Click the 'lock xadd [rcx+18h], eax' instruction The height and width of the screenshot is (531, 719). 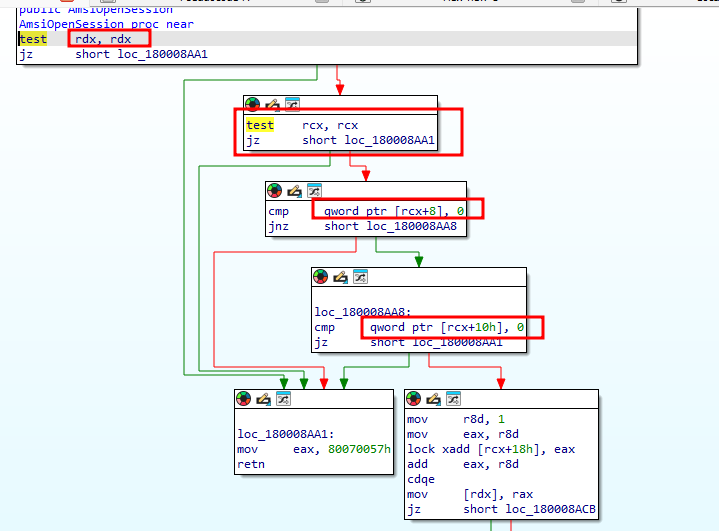pyautogui.click(x=490, y=449)
